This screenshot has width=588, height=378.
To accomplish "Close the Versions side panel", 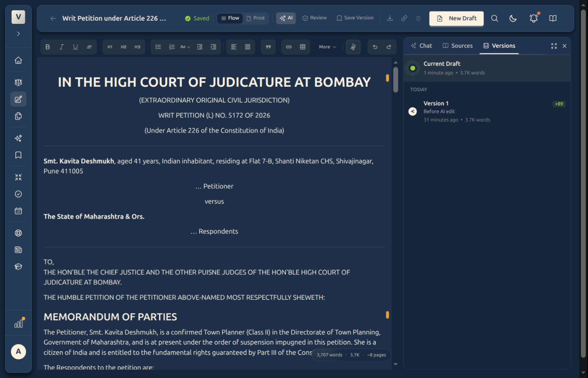I will [x=564, y=46].
